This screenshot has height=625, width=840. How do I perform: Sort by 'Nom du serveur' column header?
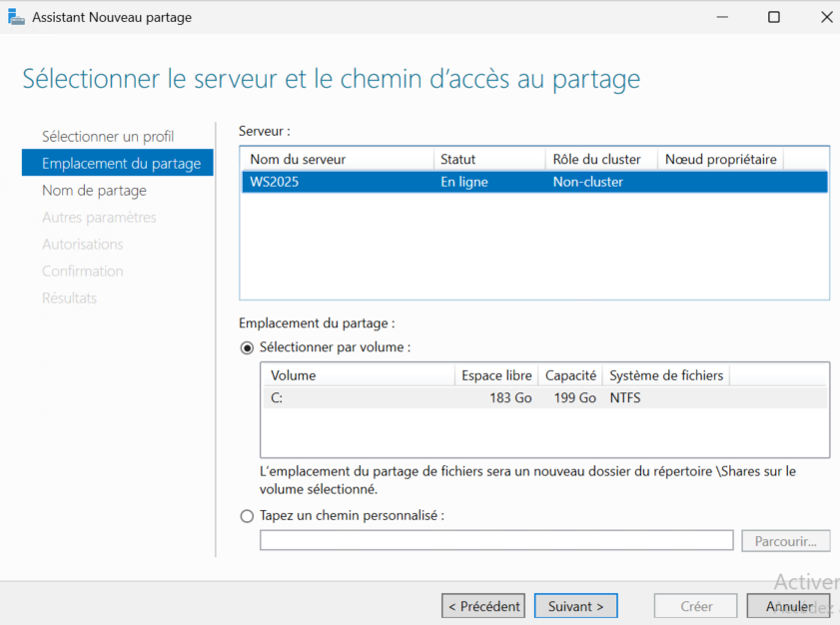(337, 160)
